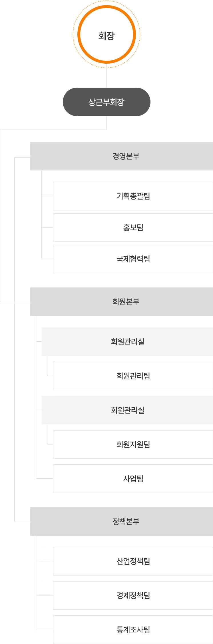This screenshot has height=644, width=213.
Task: Select 회원관리실 directly above 회원관리팀
Action: (127, 342)
